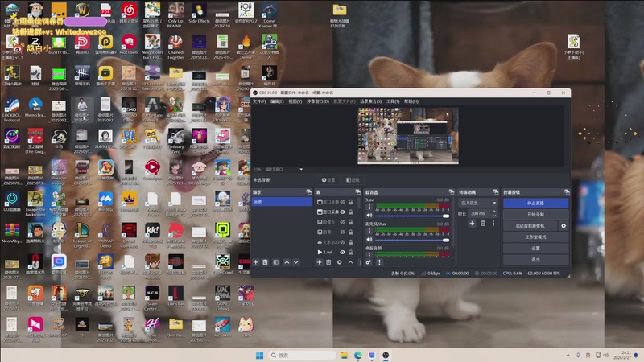Move scene up with the up arrow
The image size is (644, 362).
tap(287, 262)
